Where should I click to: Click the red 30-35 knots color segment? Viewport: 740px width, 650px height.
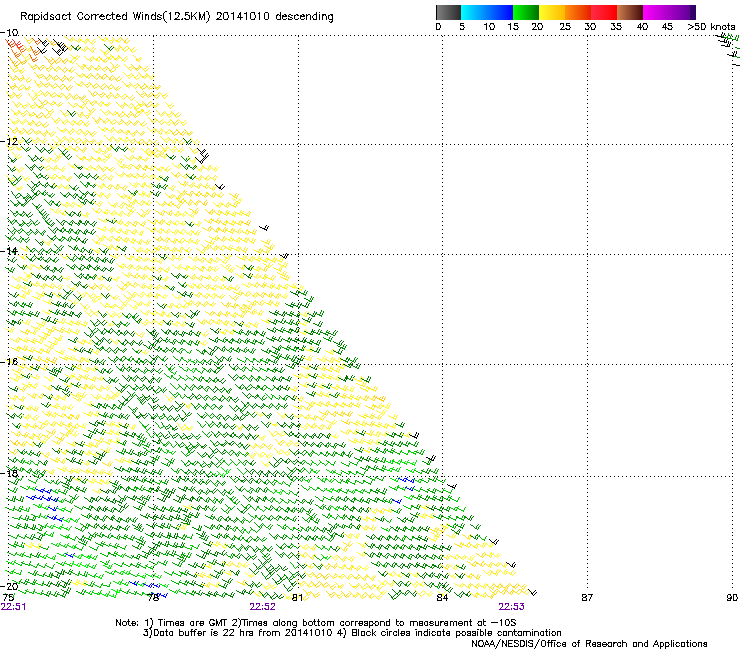tap(604, 12)
